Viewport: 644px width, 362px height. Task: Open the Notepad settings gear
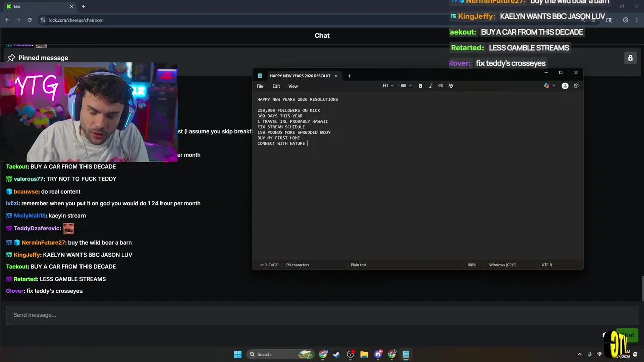tap(576, 86)
